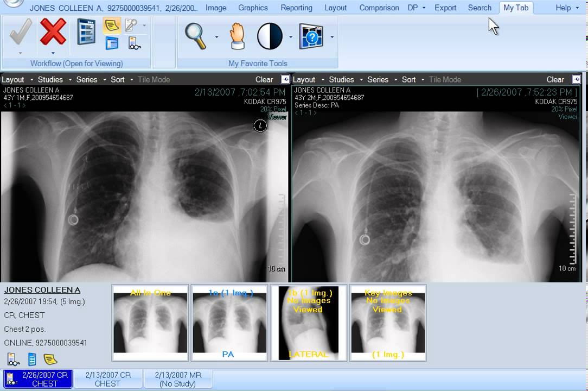Select the 2/26/2007 CR CHEST study tab

38,379
